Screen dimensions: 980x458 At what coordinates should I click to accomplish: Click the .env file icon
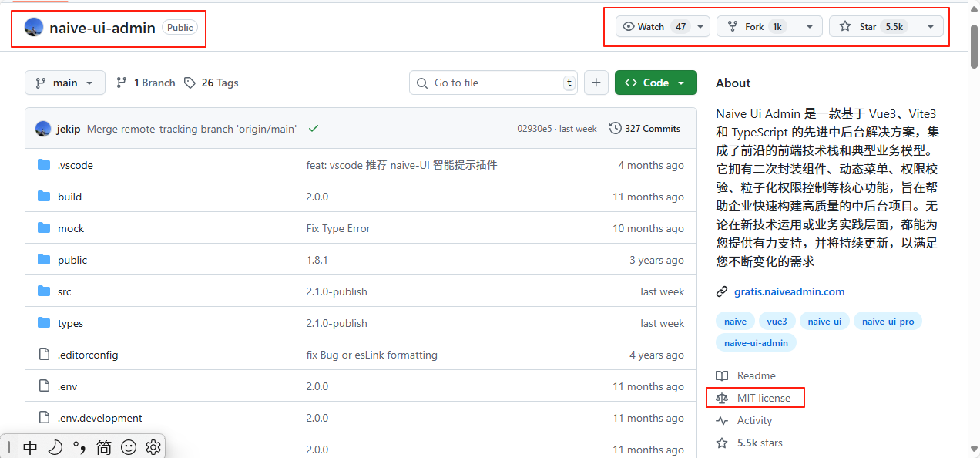tap(44, 386)
